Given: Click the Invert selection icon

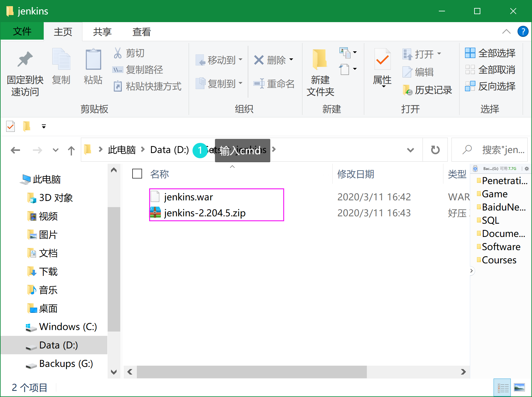Looking at the screenshot, I should click(x=470, y=86).
